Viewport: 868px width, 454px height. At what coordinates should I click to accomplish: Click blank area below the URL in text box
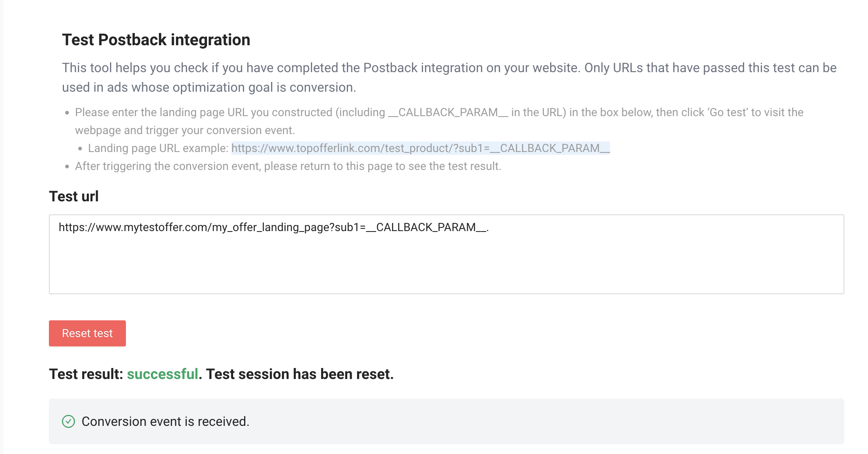(x=446, y=265)
